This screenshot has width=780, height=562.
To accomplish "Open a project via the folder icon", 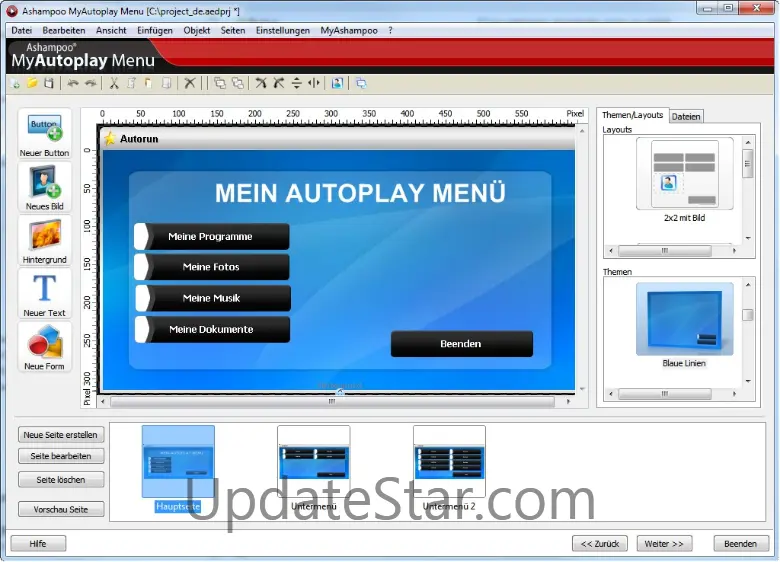I will (x=32, y=83).
